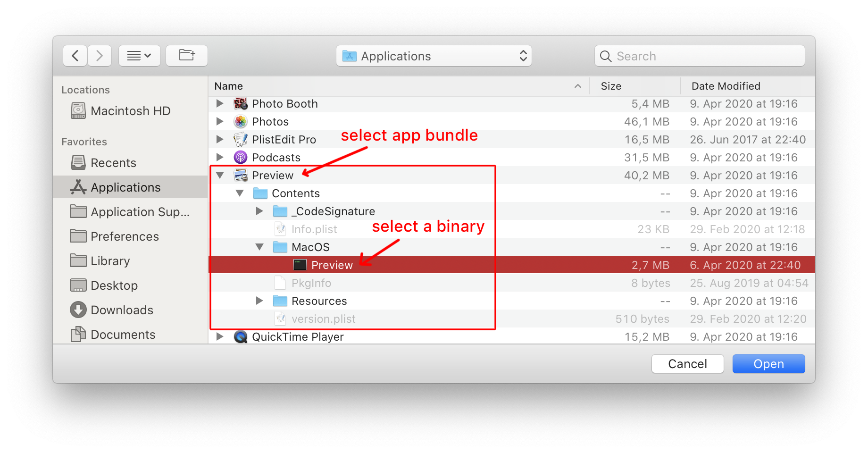Create a new folder with toolbar icon
The image size is (868, 453).
pos(187,56)
